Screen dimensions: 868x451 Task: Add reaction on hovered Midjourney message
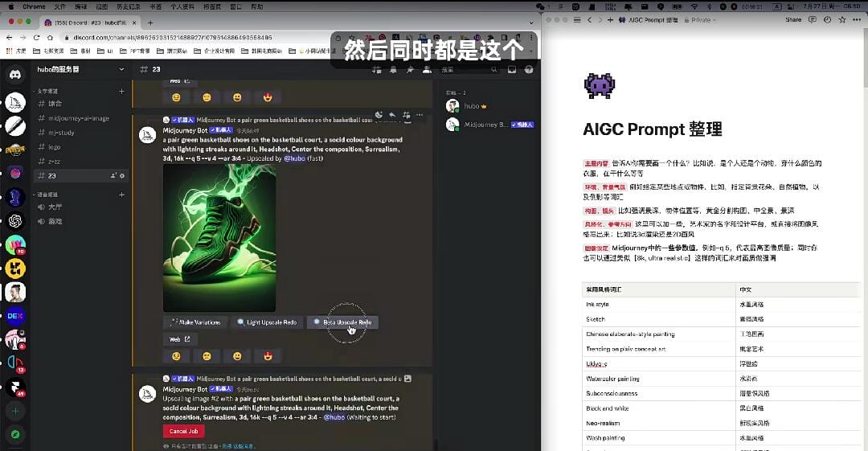[x=379, y=115]
